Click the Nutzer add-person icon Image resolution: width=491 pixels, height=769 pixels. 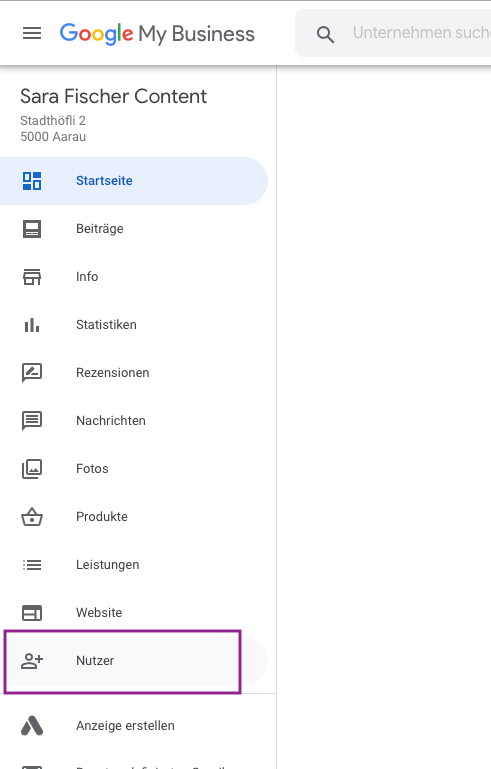(x=32, y=661)
